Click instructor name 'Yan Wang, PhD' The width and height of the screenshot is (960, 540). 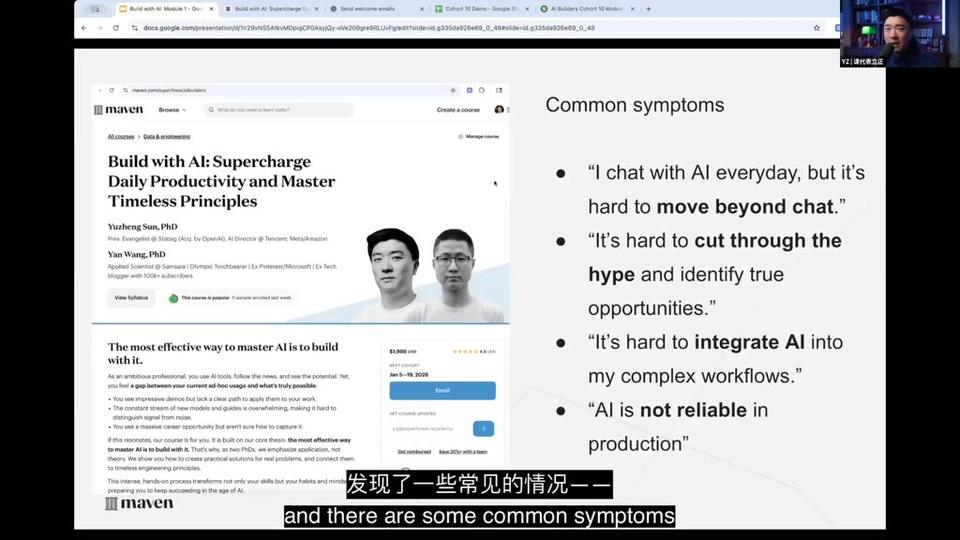(x=137, y=254)
